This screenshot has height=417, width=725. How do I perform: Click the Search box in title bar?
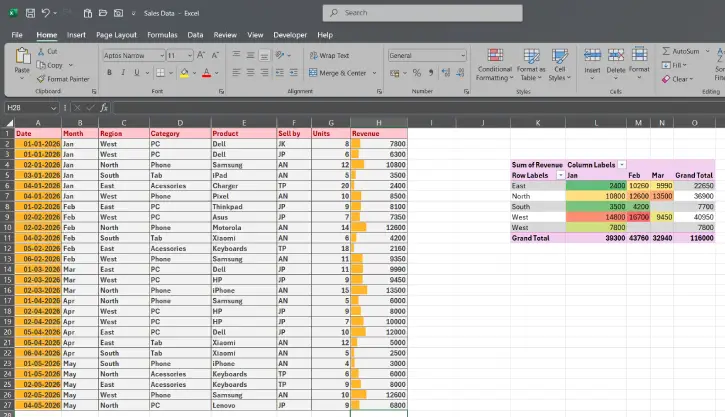423,13
